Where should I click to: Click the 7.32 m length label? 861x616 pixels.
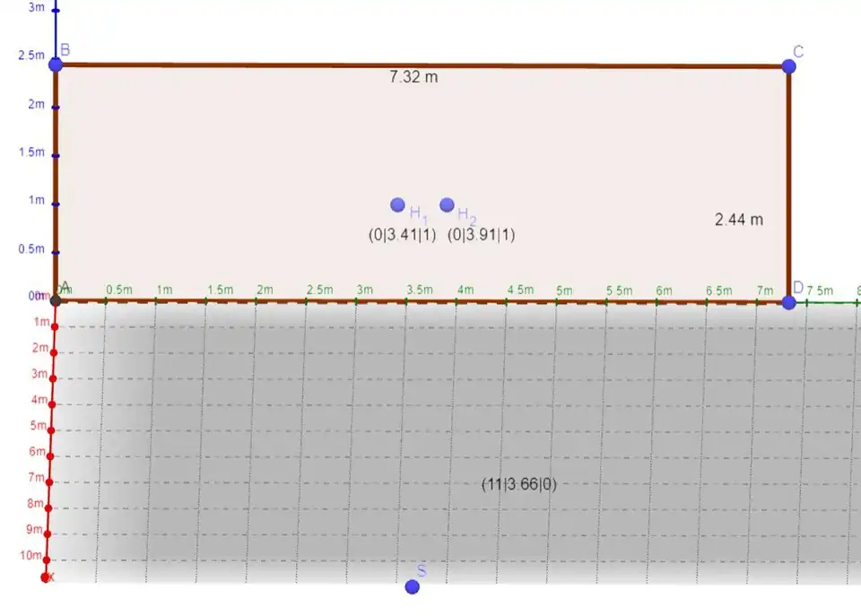(x=413, y=77)
